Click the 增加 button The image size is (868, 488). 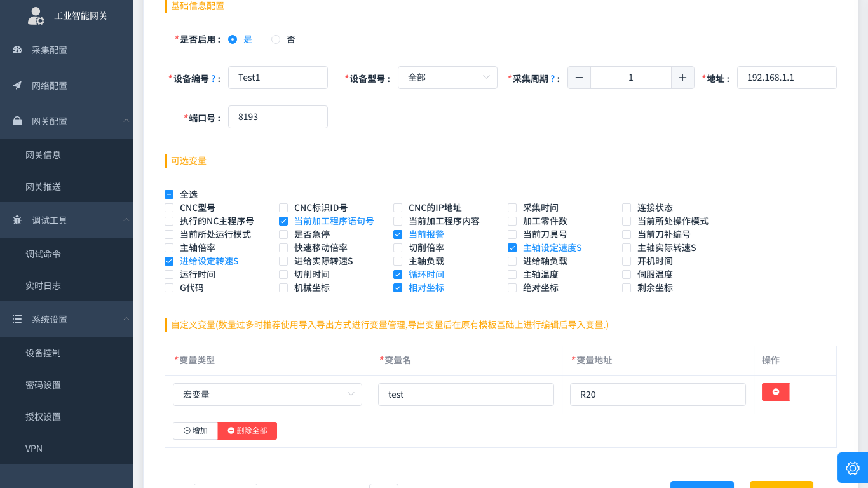coord(195,431)
